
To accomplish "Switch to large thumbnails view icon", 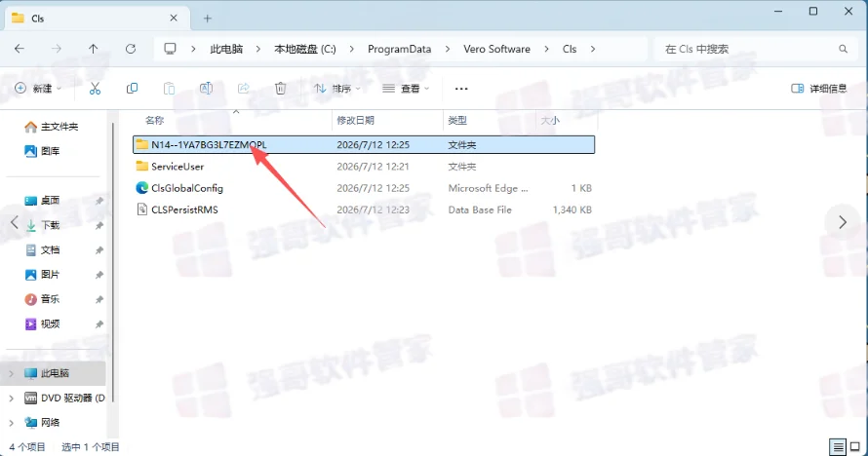I will (855, 446).
